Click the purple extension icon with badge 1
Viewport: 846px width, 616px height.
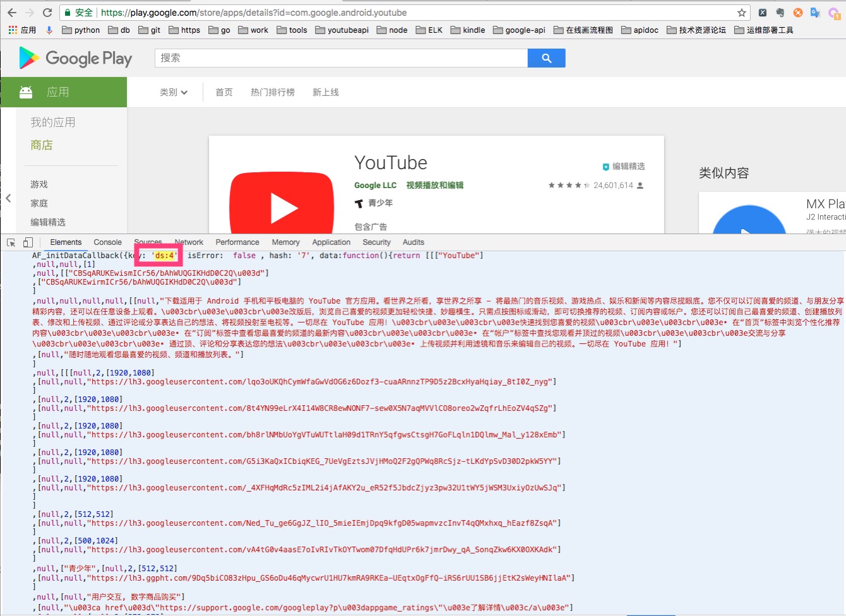[x=833, y=13]
